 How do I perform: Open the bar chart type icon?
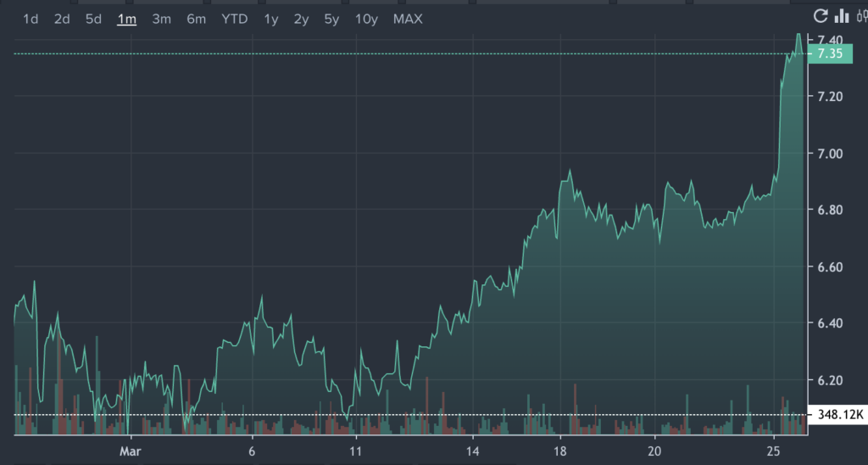click(842, 16)
